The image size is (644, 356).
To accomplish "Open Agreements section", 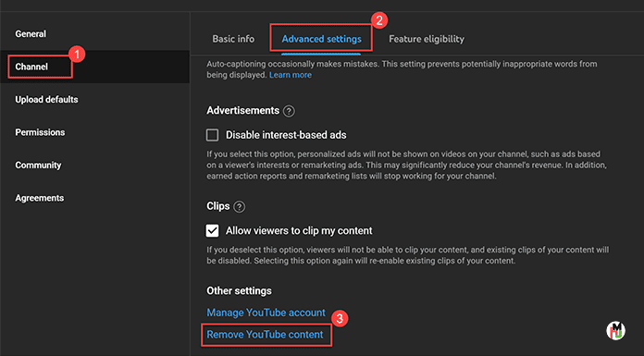I will (x=40, y=198).
